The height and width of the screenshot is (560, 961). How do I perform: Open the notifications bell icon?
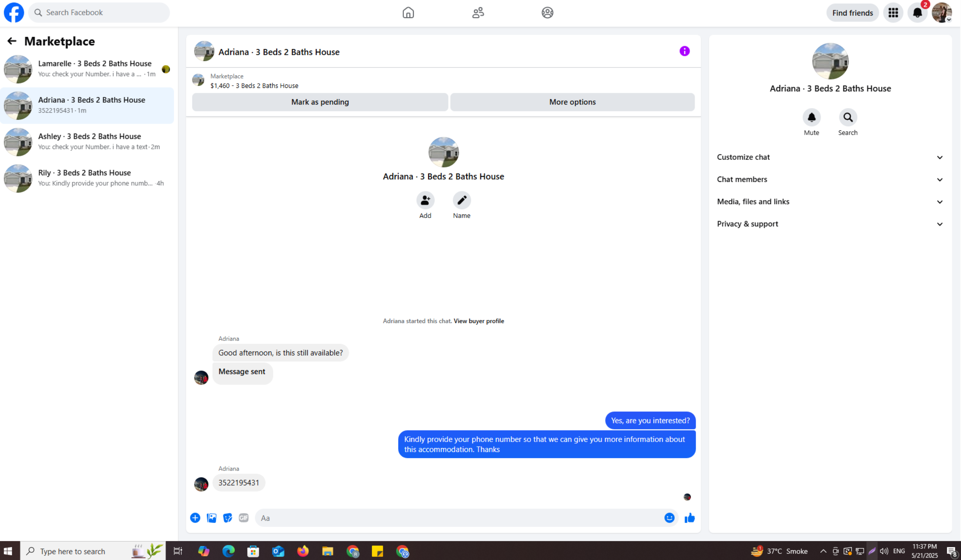(x=917, y=13)
